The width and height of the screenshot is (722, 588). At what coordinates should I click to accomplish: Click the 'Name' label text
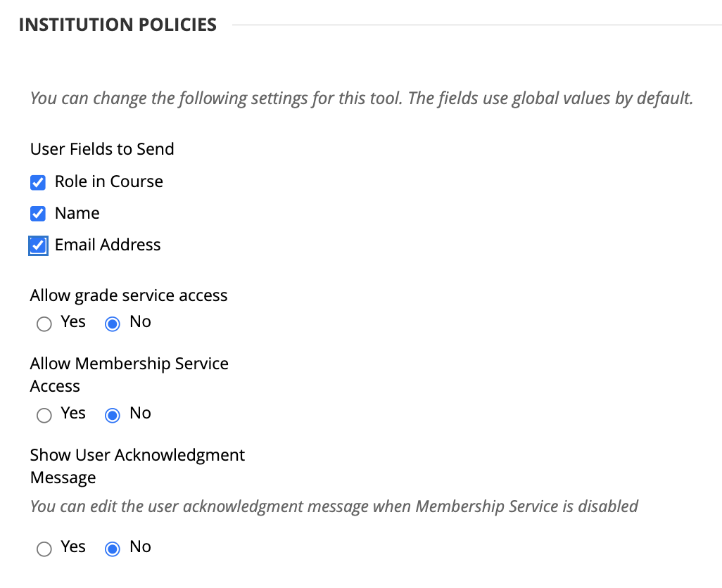[x=77, y=213]
